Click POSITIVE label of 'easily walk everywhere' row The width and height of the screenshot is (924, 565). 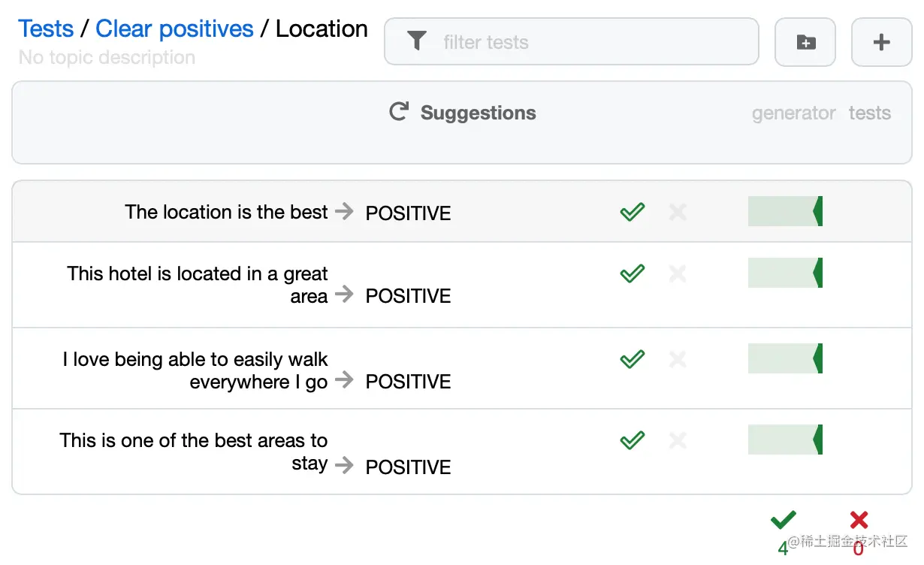tap(408, 382)
